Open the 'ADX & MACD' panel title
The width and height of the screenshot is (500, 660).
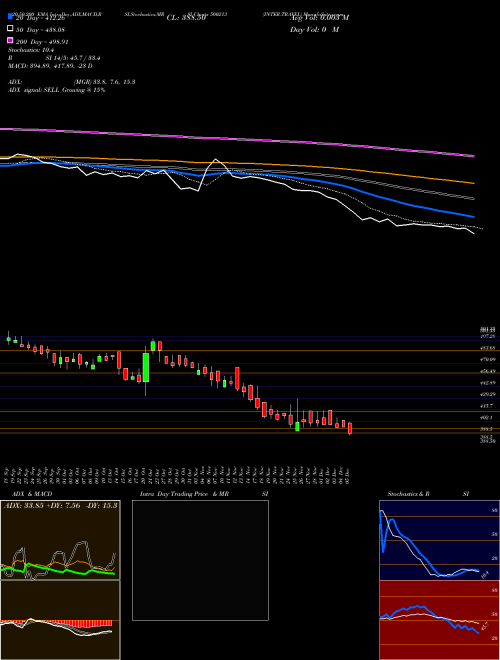pyautogui.click(x=32, y=494)
